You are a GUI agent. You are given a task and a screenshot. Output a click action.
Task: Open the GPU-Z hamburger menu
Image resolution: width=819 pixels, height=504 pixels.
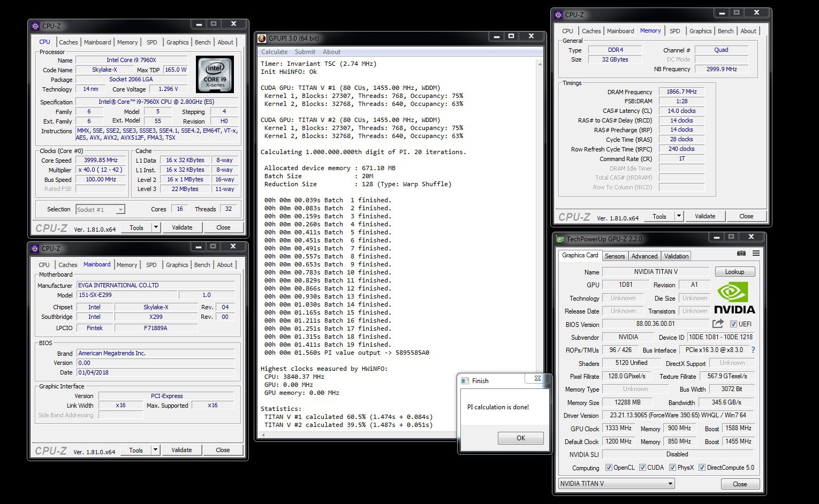click(756, 253)
